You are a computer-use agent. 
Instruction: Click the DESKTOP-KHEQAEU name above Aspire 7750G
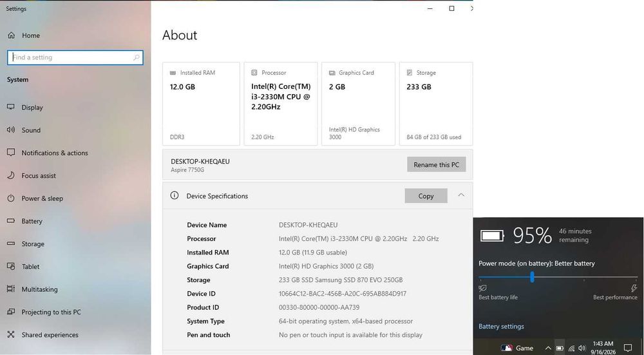click(x=200, y=162)
